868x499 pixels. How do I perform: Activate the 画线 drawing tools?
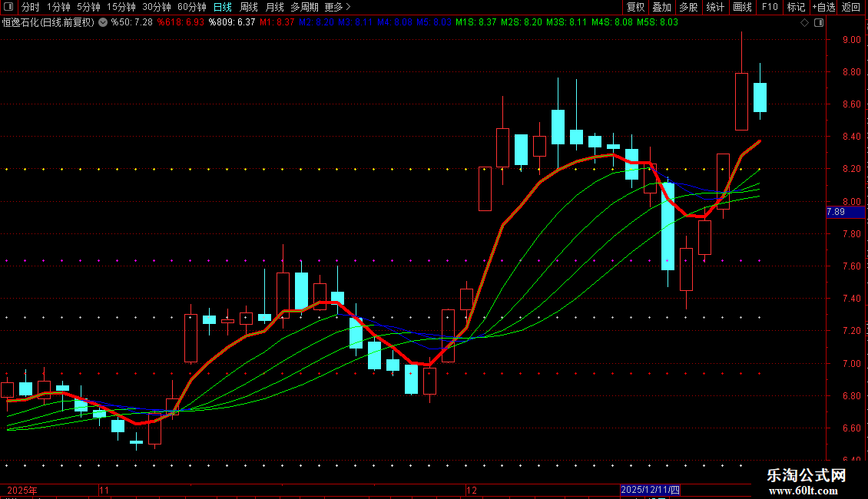[742, 7]
